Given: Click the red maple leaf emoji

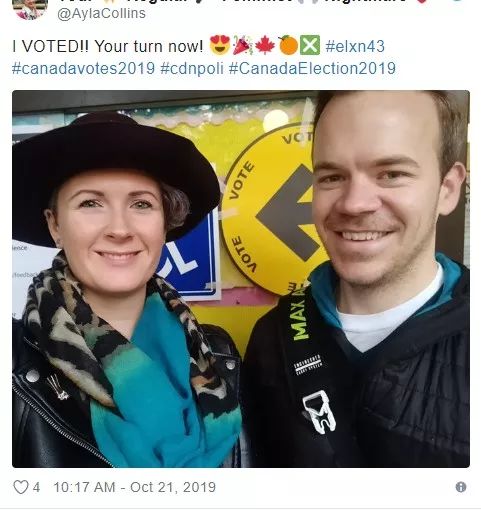Looking at the screenshot, I should 265,45.
